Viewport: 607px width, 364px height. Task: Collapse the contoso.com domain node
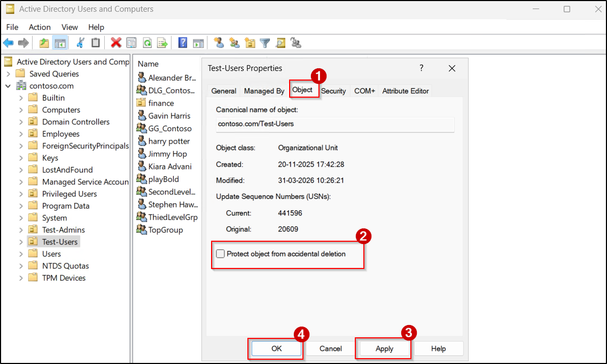tap(7, 85)
